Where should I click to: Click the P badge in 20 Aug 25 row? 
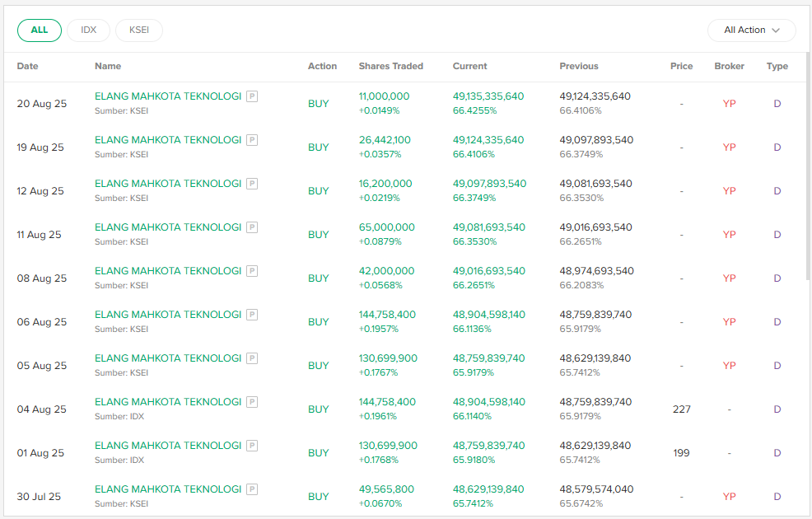point(252,96)
